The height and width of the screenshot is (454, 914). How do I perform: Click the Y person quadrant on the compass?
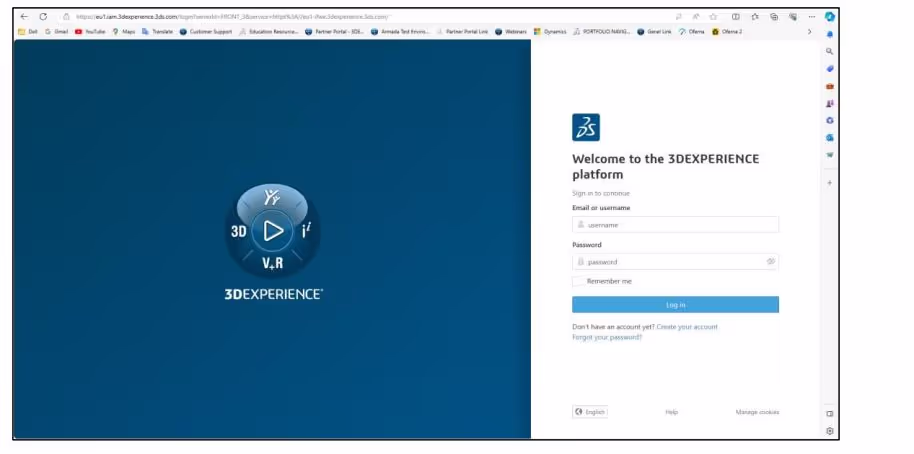click(272, 198)
